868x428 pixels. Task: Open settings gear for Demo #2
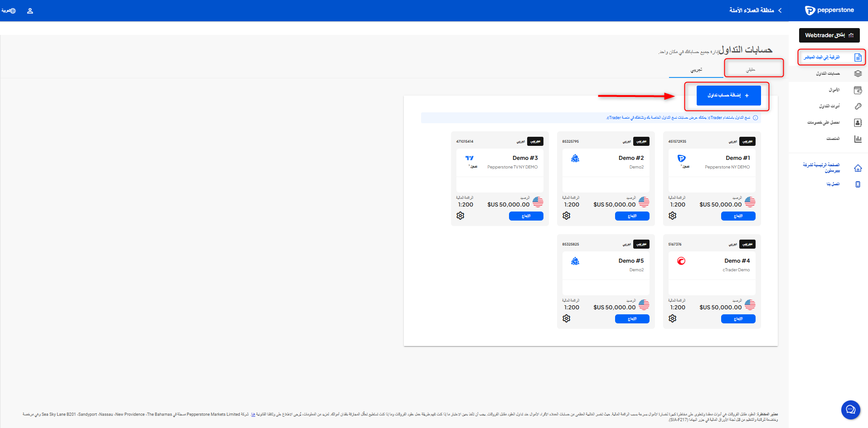(x=566, y=216)
